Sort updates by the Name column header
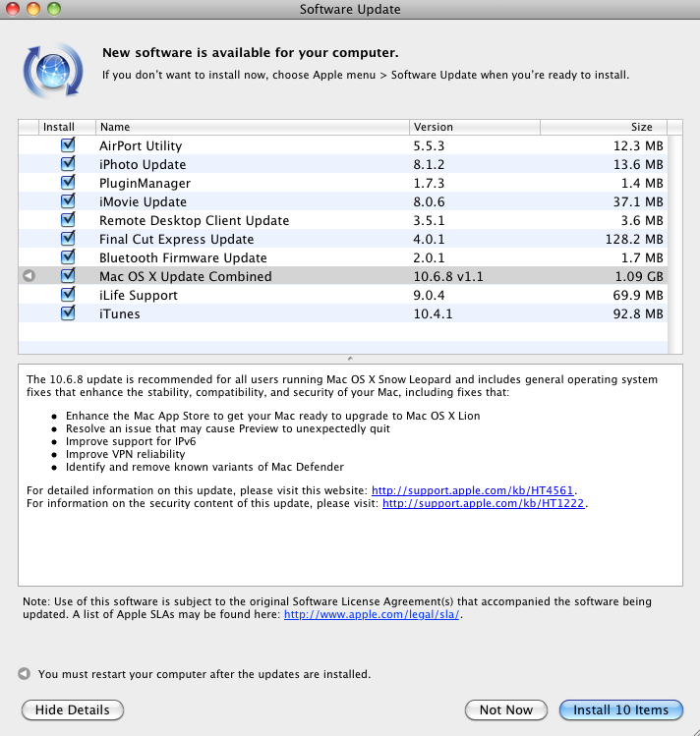 [x=253, y=127]
